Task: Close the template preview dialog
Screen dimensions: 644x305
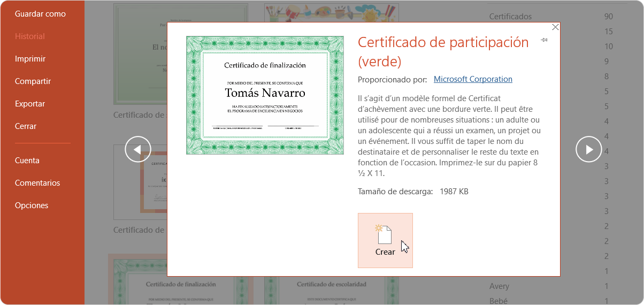Action: (555, 27)
